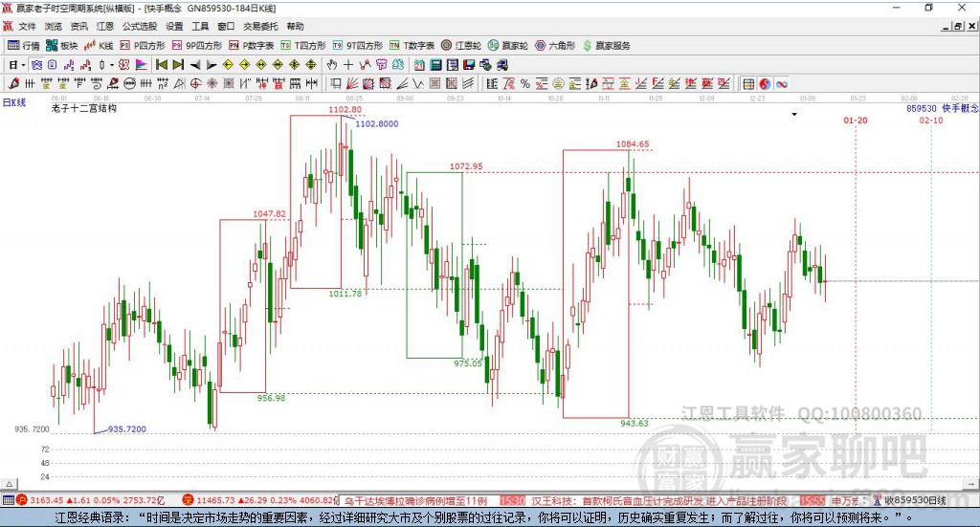Toggle the crosshair cursor tool

click(x=348, y=65)
